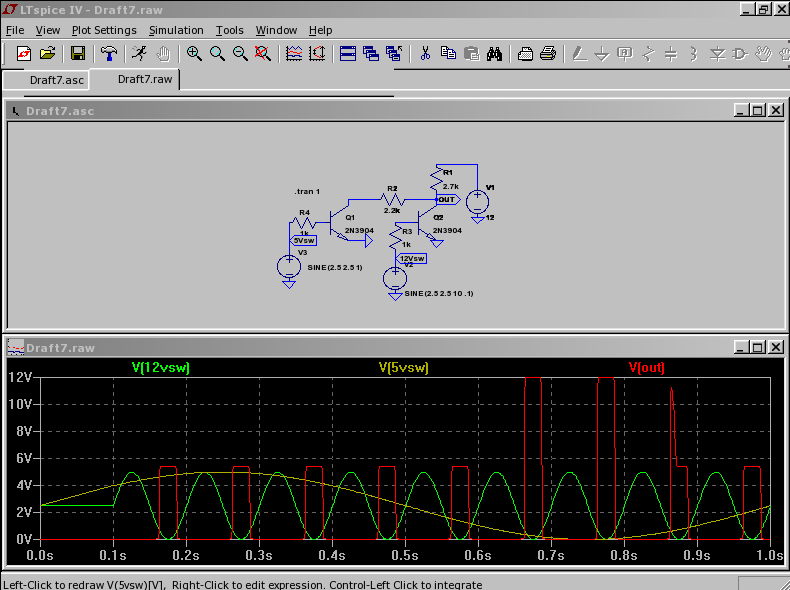Open the Control Panel hammer icon
Viewport: 790px width, 590px height.
pyautogui.click(x=109, y=54)
